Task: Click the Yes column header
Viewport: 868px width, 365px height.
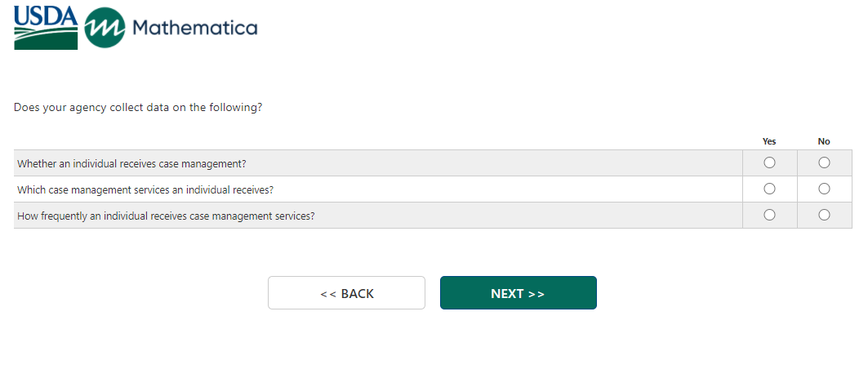Action: [769, 141]
